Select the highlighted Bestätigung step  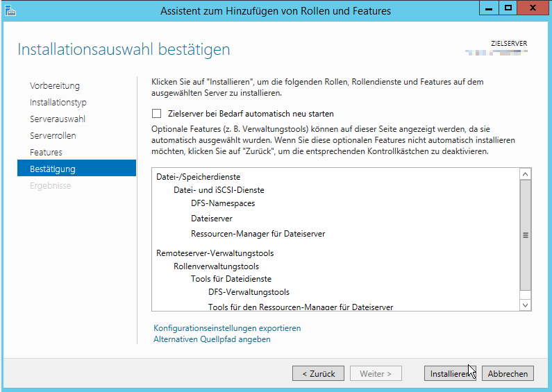pos(53,169)
